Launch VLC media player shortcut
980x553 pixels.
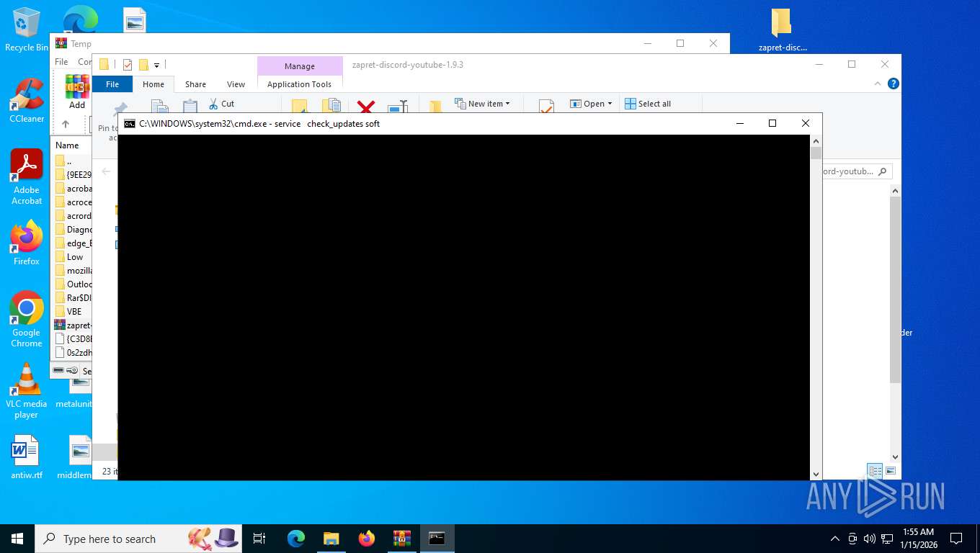(26, 391)
